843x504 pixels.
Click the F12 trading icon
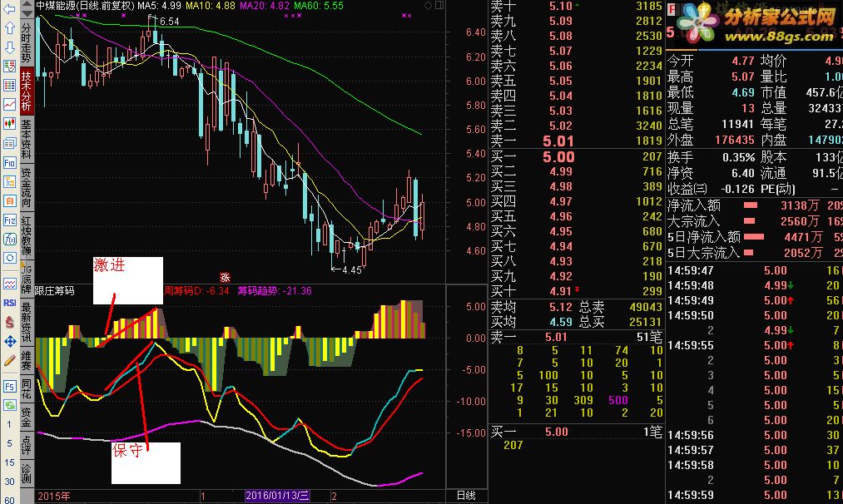coord(9,220)
